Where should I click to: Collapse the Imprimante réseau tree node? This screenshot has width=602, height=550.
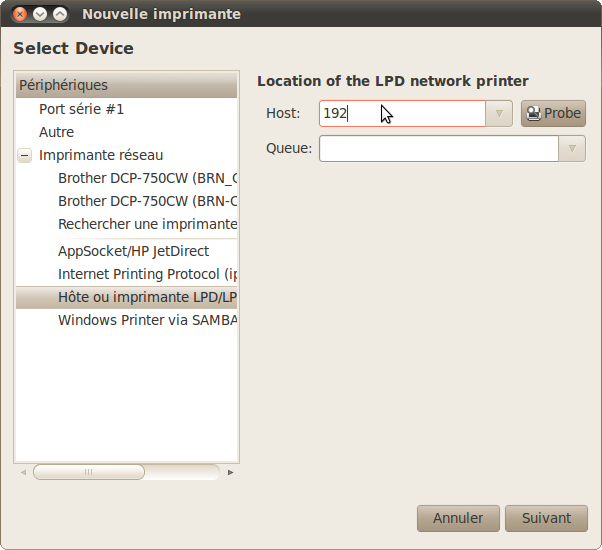(24, 155)
